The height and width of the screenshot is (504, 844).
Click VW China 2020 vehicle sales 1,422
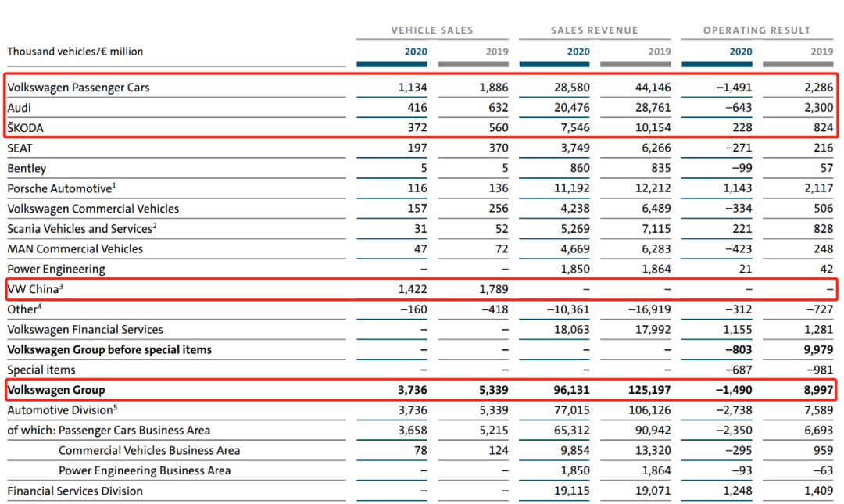tap(413, 289)
